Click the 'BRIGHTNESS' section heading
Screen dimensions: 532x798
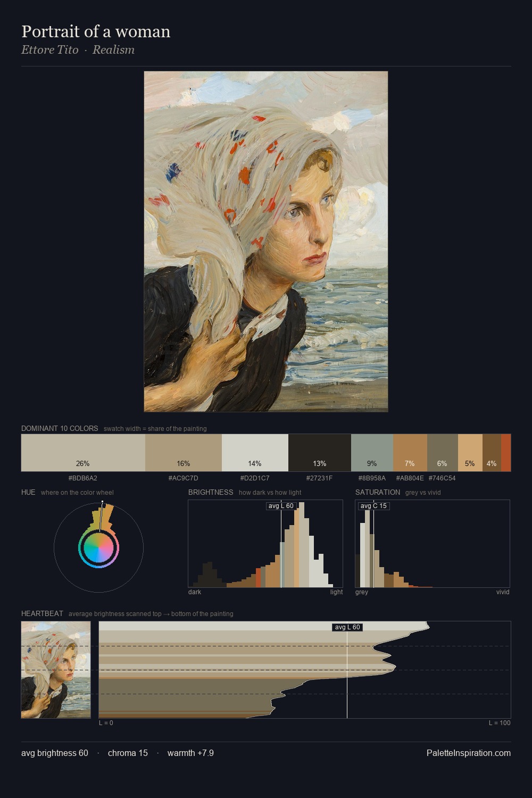coord(211,492)
